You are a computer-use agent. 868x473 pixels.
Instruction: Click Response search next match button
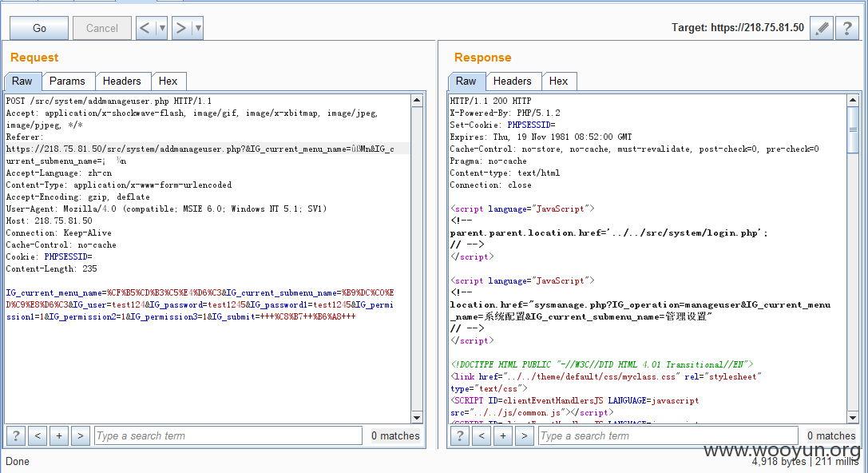click(x=525, y=436)
